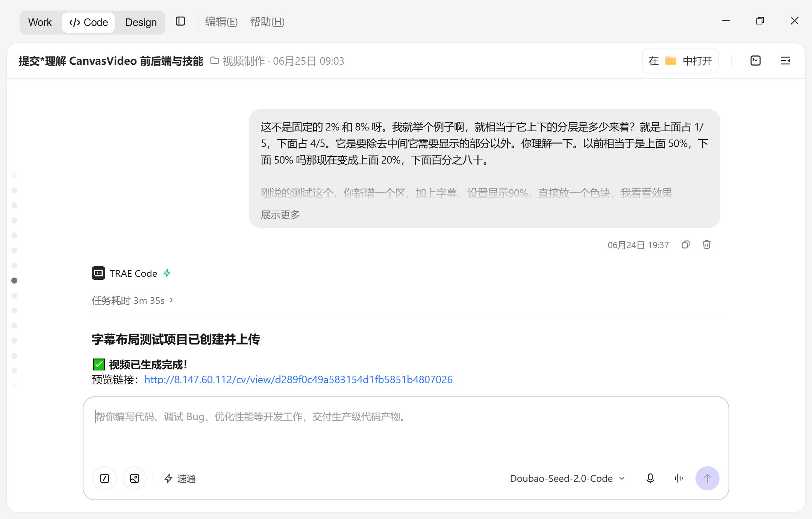Open the terminal panel icon
Screen dimensions: 812x519
(x=756, y=61)
